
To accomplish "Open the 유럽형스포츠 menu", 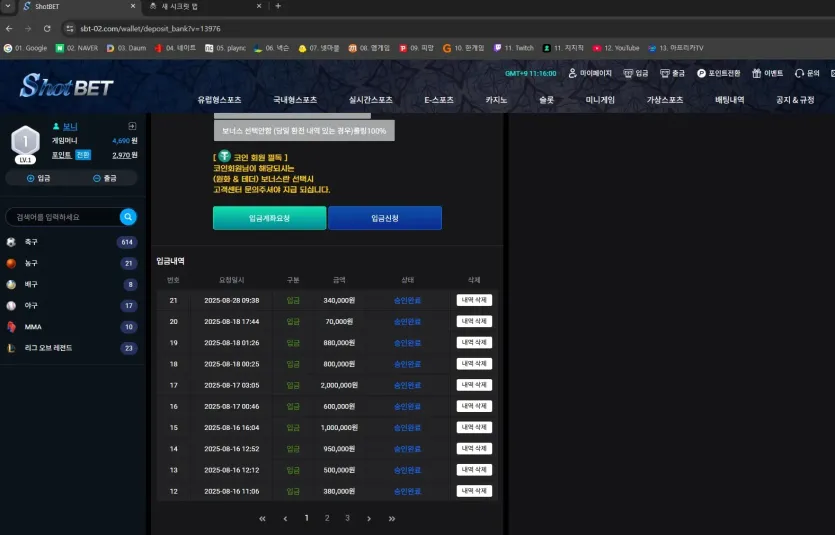I will click(219, 100).
